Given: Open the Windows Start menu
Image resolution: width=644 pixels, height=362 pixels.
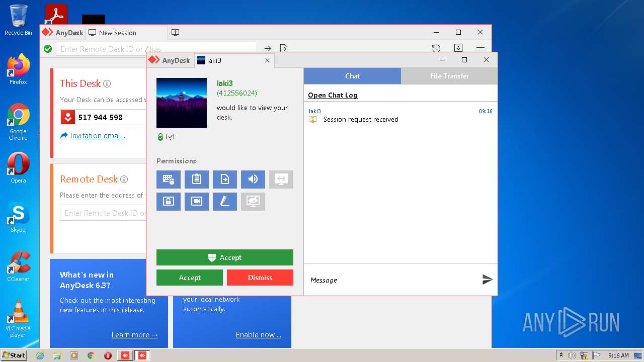Looking at the screenshot, I should coord(14,355).
